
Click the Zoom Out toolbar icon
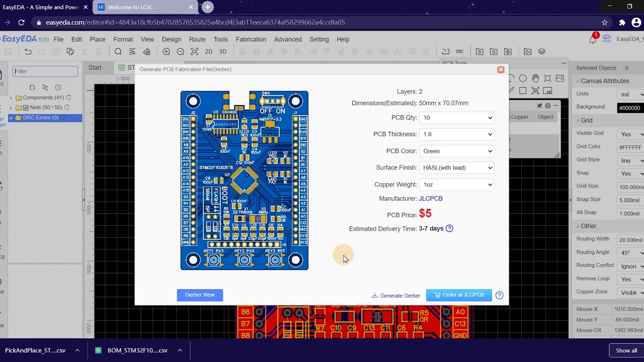pos(181,52)
